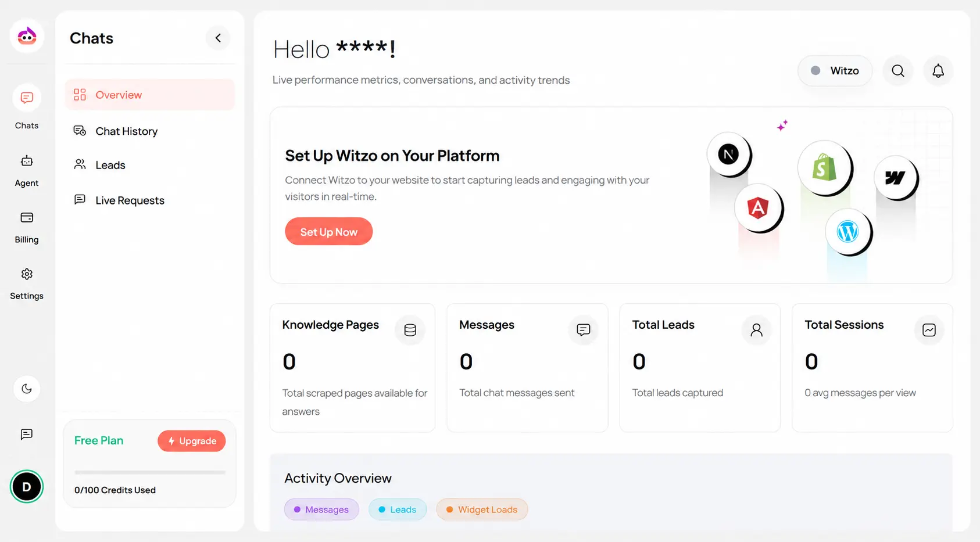Toggle the Widget Loads legend chip

coord(482,509)
